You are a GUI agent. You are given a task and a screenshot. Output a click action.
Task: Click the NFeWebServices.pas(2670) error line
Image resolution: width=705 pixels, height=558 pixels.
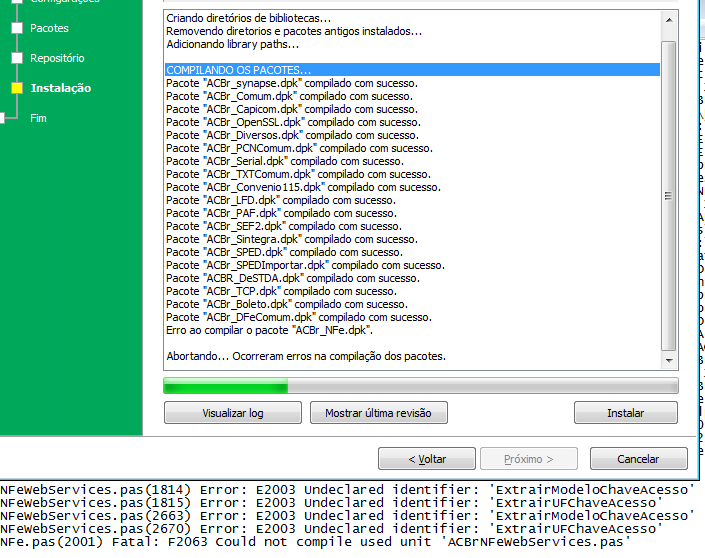tap(331, 529)
